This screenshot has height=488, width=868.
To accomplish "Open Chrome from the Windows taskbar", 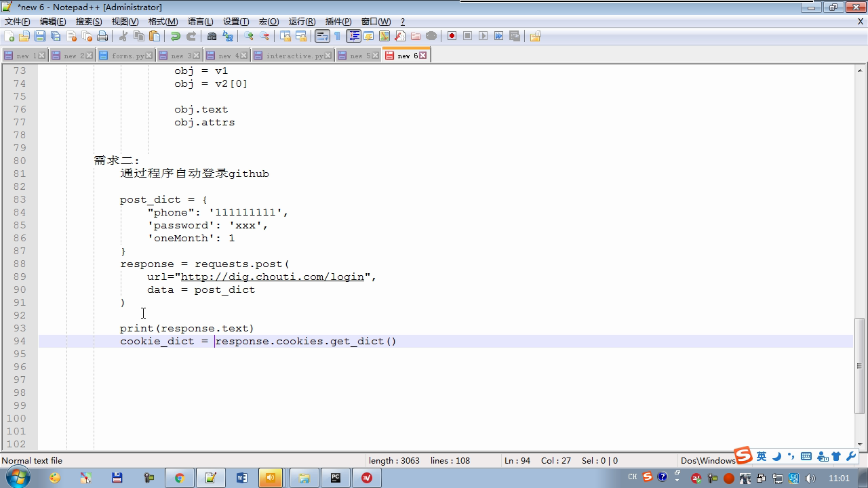I will [x=180, y=478].
